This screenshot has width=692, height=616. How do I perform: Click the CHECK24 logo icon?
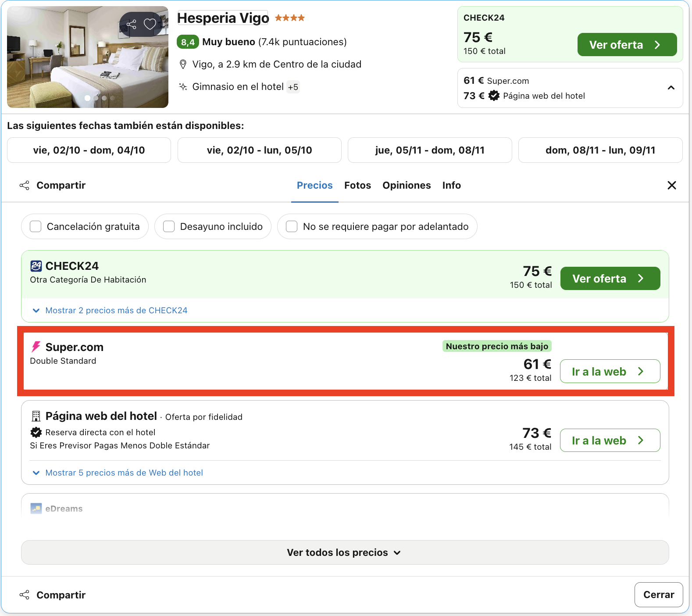36,266
